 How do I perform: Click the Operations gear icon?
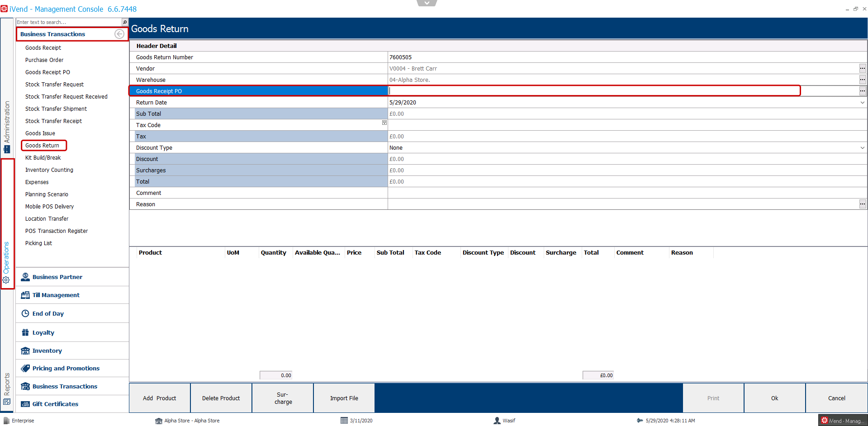(x=6, y=280)
